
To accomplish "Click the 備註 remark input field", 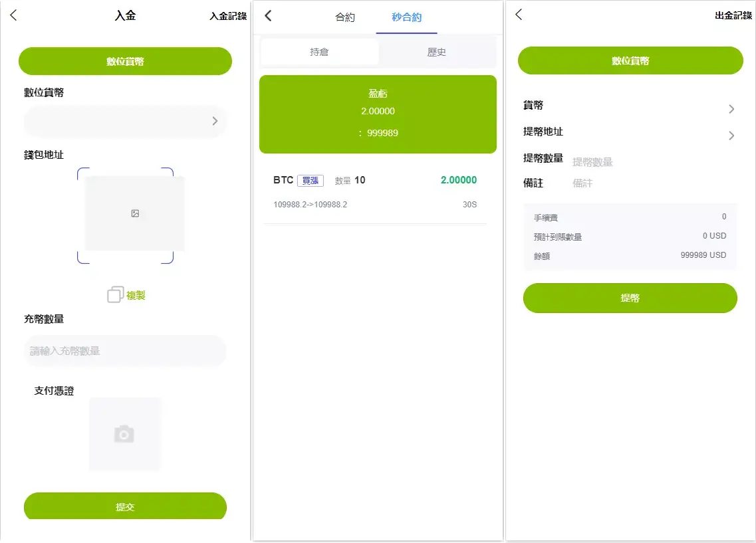I will pyautogui.click(x=648, y=183).
